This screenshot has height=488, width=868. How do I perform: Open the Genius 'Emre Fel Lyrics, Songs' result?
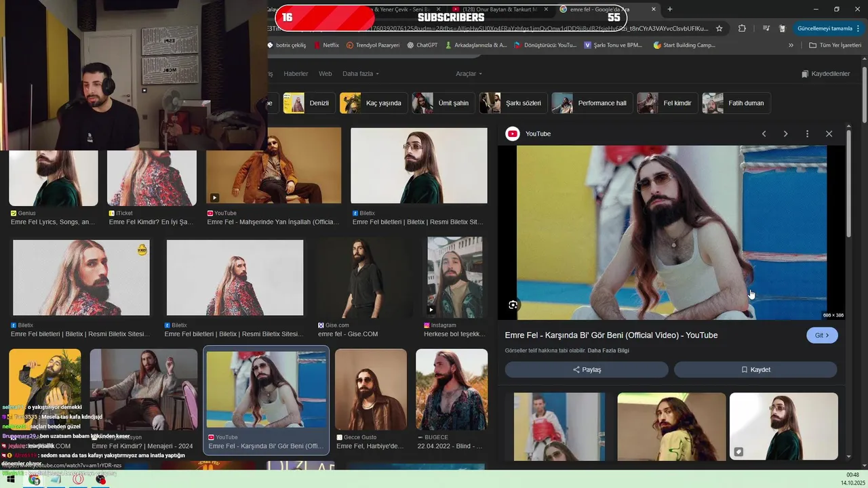[x=54, y=222]
